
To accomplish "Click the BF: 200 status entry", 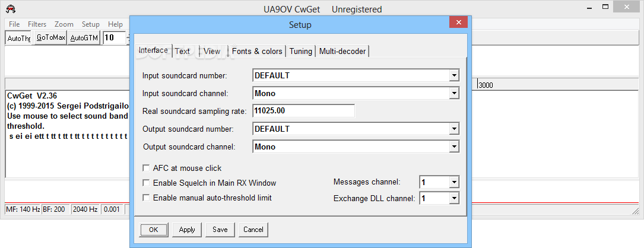I will pyautogui.click(x=55, y=209).
